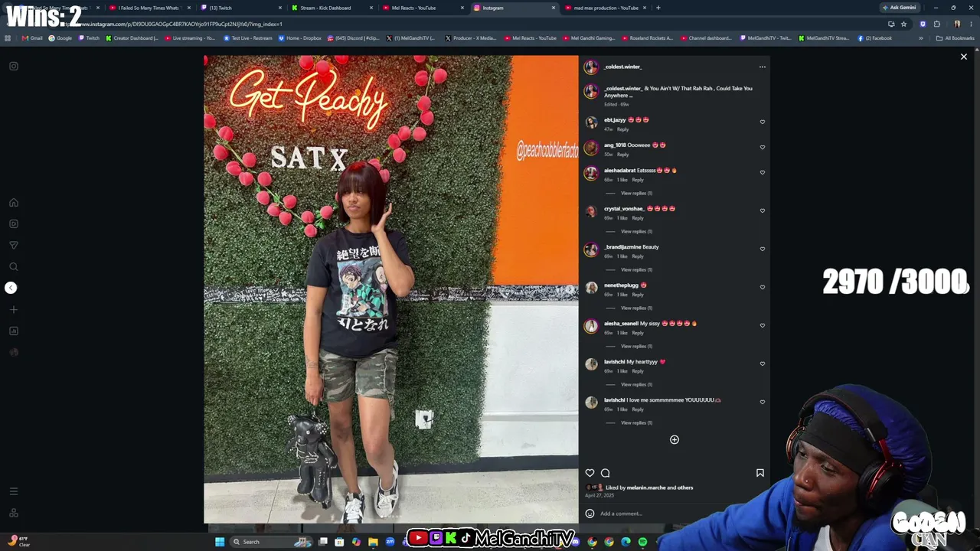Open Instagram direct messages in sidebar
Screen dimensions: 980x551
[14, 246]
